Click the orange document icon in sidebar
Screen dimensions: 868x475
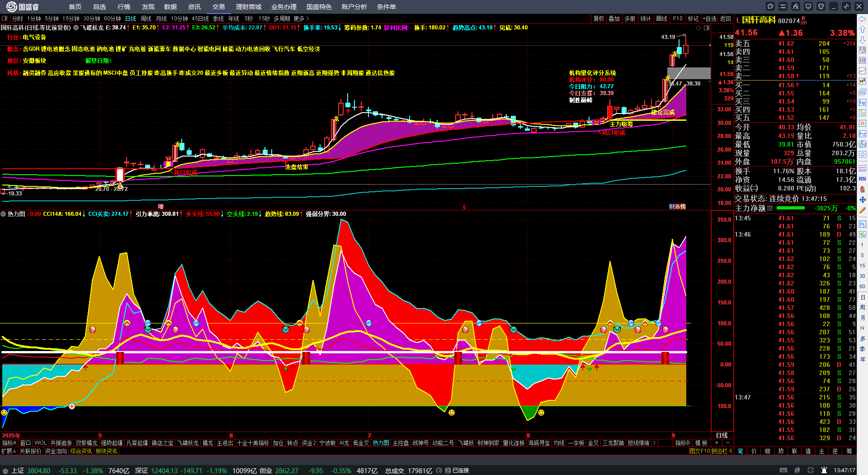(x=863, y=123)
